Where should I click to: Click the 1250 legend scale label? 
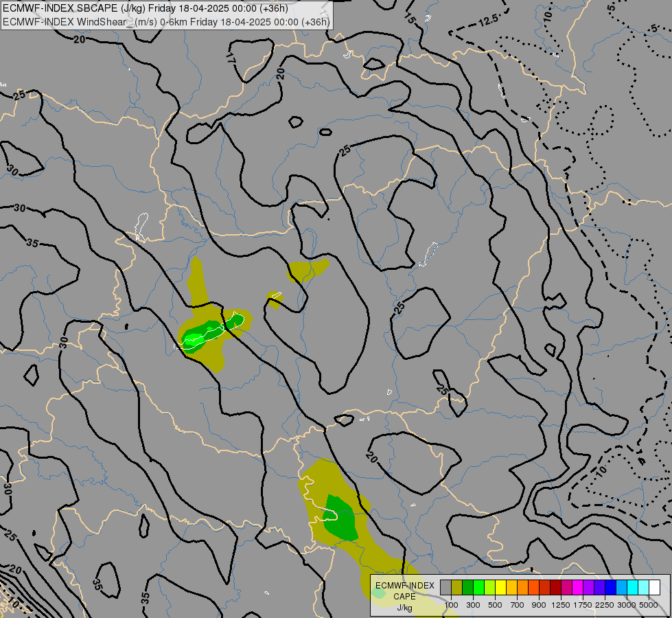[561, 605]
